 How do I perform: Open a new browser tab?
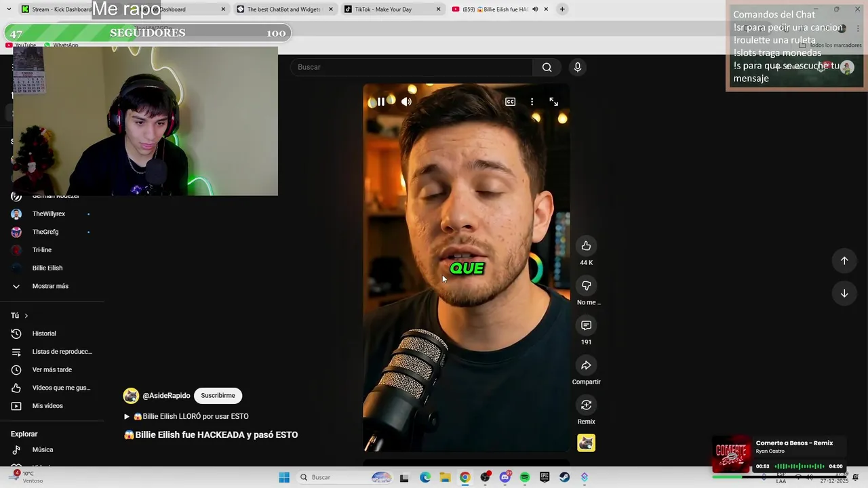pos(562,9)
